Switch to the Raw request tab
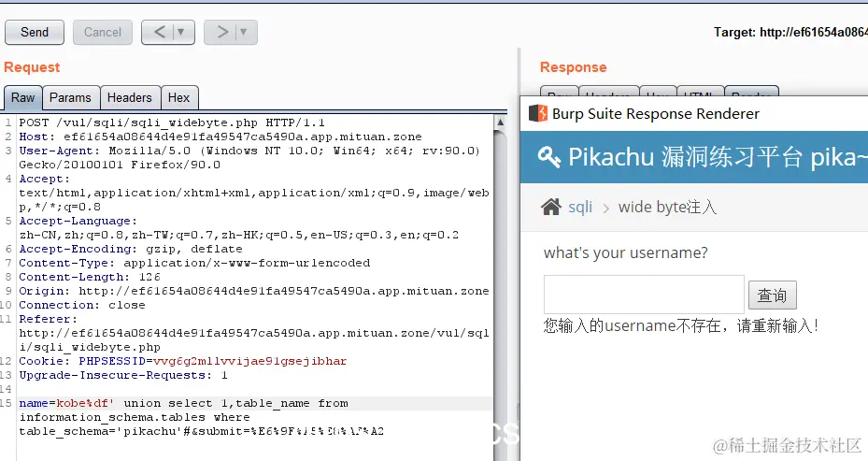The width and height of the screenshot is (868, 461). point(22,97)
